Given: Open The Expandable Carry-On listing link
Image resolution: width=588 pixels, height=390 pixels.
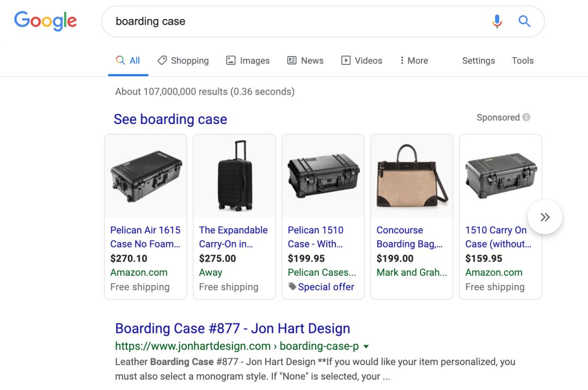Looking at the screenshot, I should [234, 237].
